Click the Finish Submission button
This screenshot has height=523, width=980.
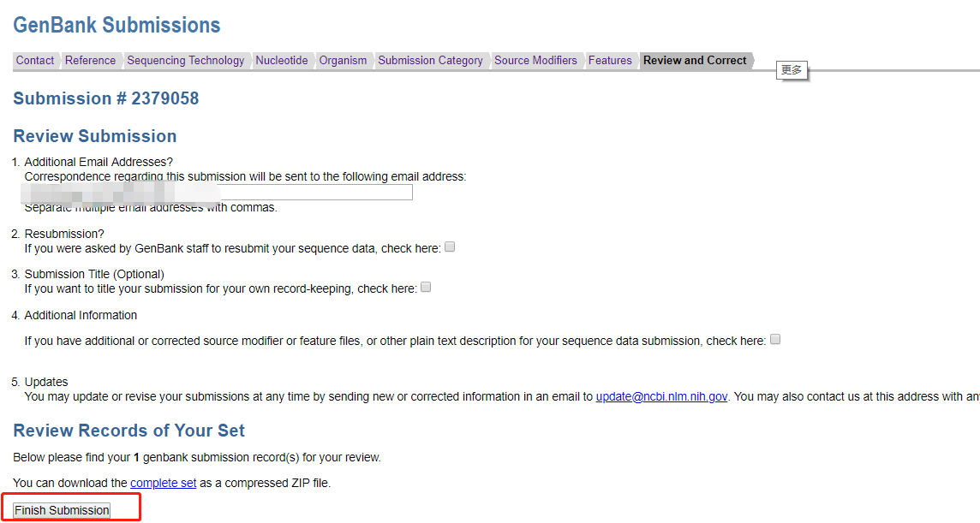[62, 510]
